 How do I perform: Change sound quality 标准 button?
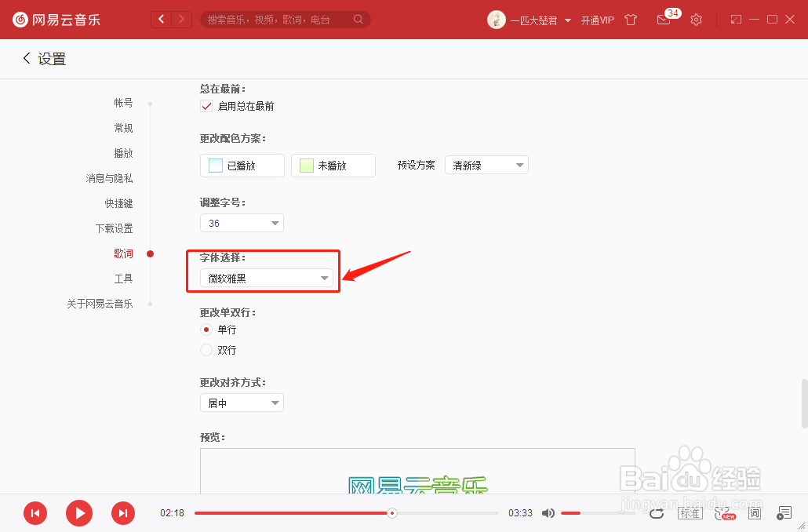point(690,513)
